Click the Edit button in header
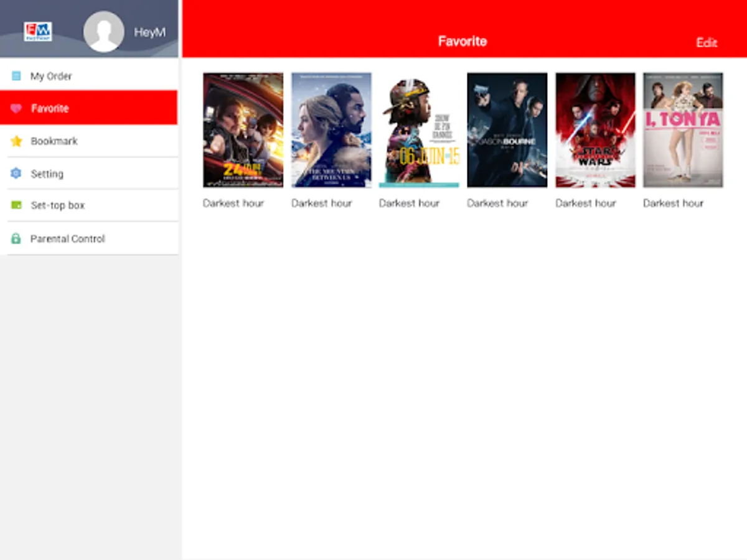This screenshot has width=747, height=560. tap(707, 42)
